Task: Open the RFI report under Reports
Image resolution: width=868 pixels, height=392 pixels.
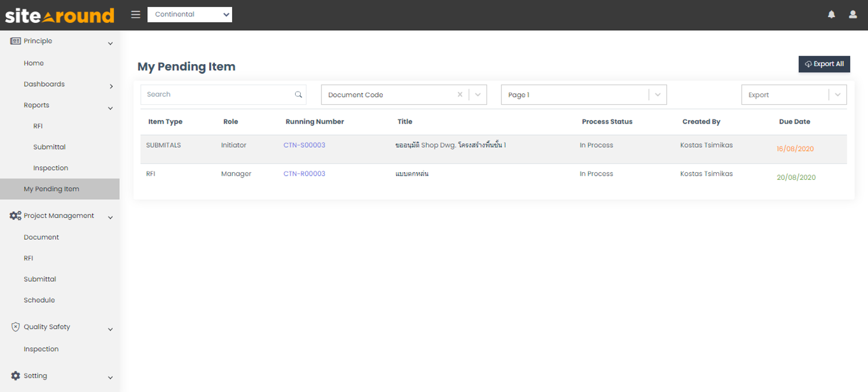Action: (38, 126)
